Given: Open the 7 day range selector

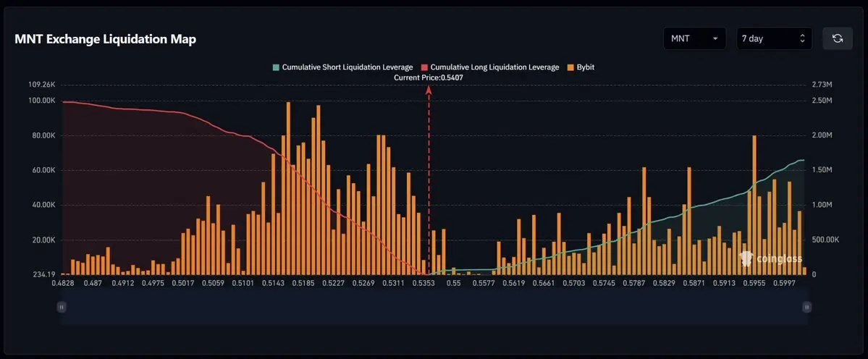Looking at the screenshot, I should [x=774, y=38].
